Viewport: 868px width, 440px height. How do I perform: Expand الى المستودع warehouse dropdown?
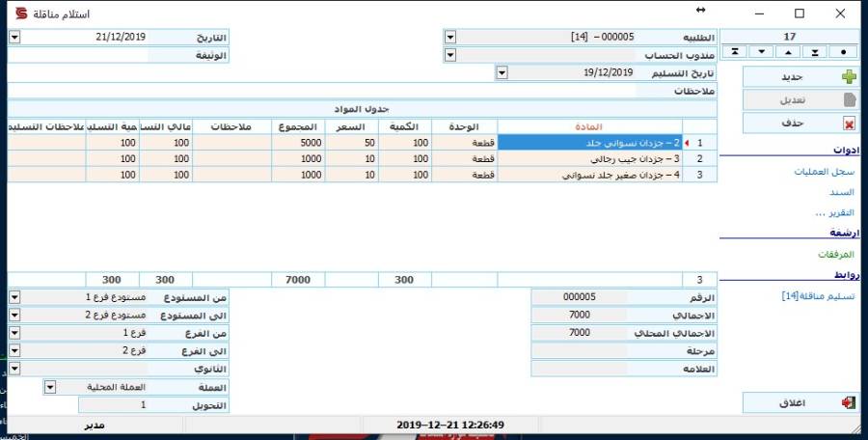coord(14,316)
